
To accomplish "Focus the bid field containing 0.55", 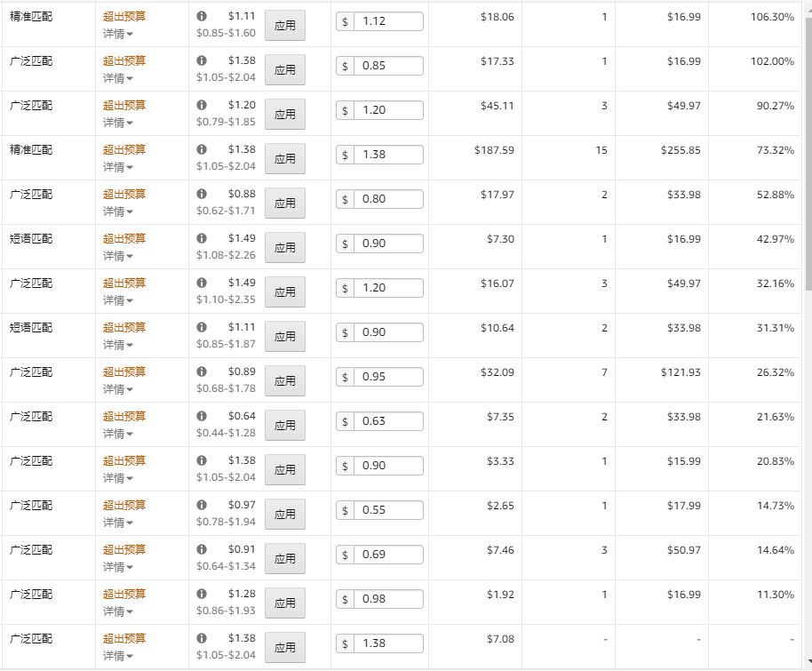I will pos(388,510).
